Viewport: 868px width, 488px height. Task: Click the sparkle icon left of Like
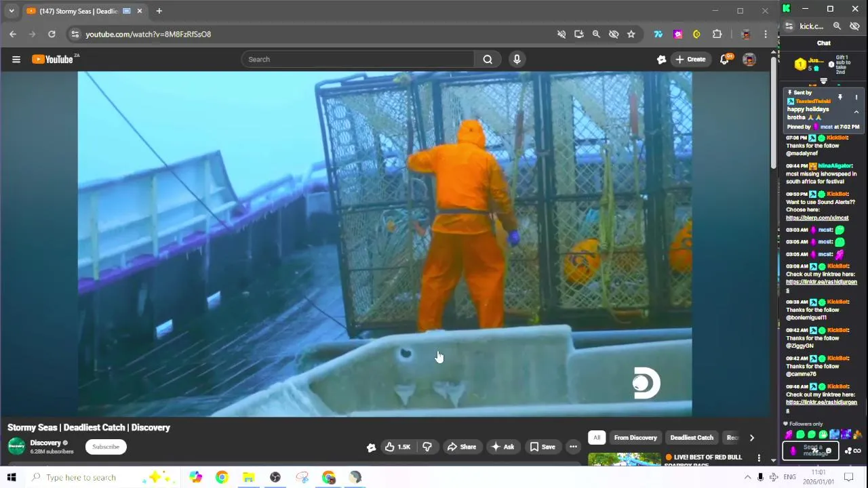pos(371,447)
